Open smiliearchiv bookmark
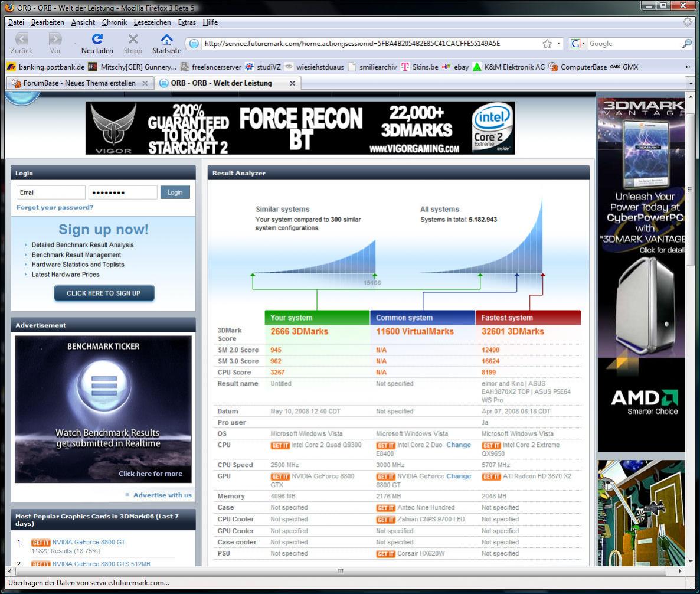Image resolution: width=700 pixels, height=594 pixels. pyautogui.click(x=372, y=67)
